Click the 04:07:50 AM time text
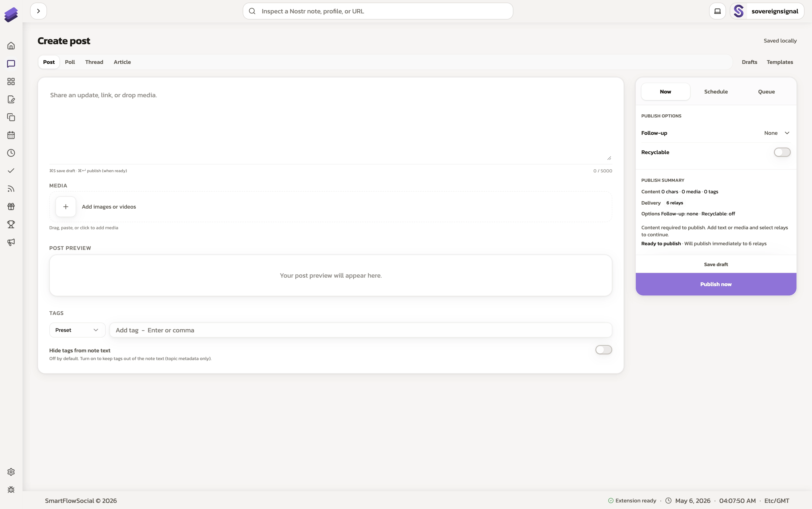The width and height of the screenshot is (812, 509). pos(737,501)
